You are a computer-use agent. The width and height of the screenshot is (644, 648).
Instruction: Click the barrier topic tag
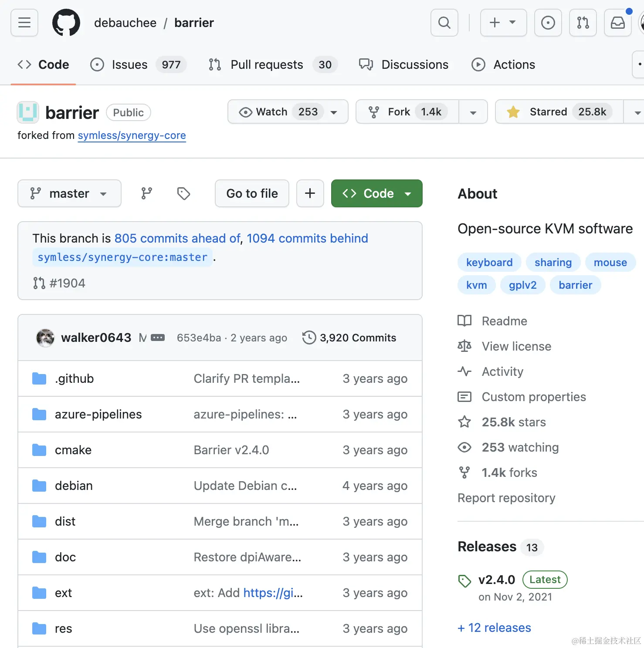point(575,285)
